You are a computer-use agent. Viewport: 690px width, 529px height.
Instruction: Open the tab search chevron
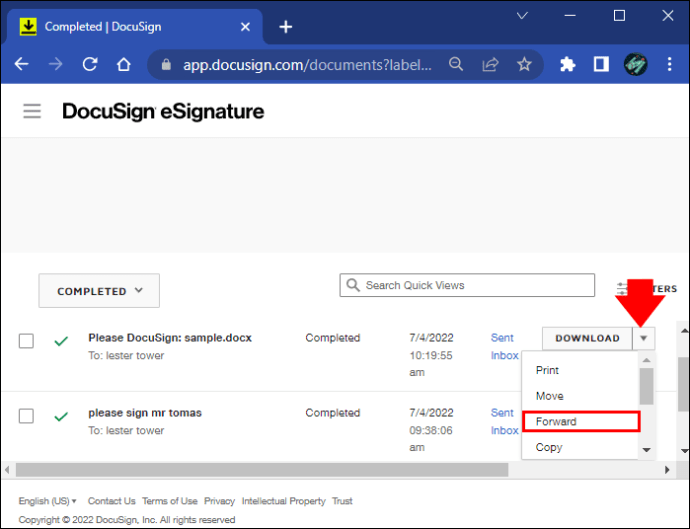click(522, 16)
